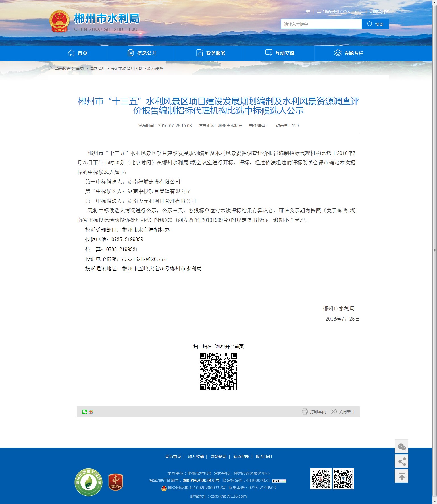This screenshot has height=504, width=437.
Task: Switch to traditional Chinese via 繁 link
Action: [308, 12]
